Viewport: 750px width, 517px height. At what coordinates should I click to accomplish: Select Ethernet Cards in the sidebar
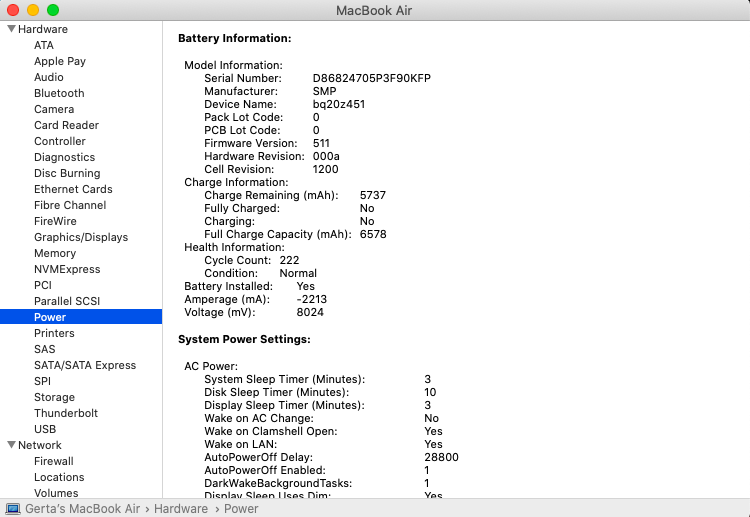[73, 189]
